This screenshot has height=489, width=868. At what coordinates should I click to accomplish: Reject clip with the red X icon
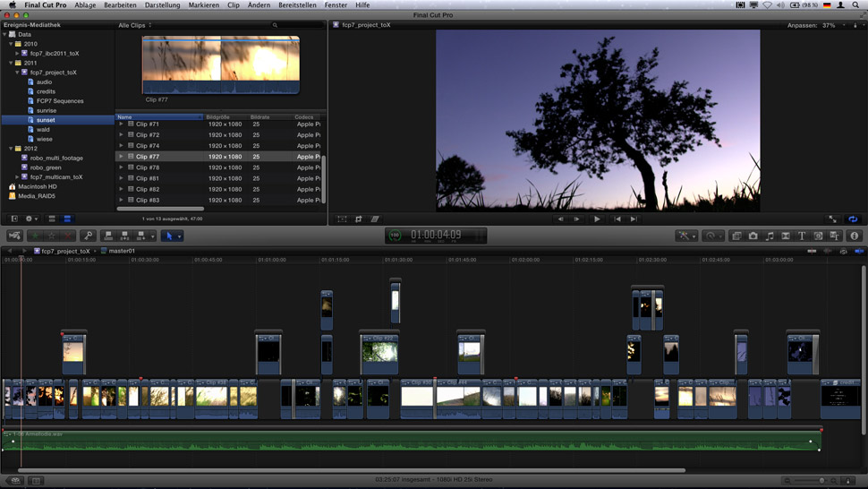point(68,236)
